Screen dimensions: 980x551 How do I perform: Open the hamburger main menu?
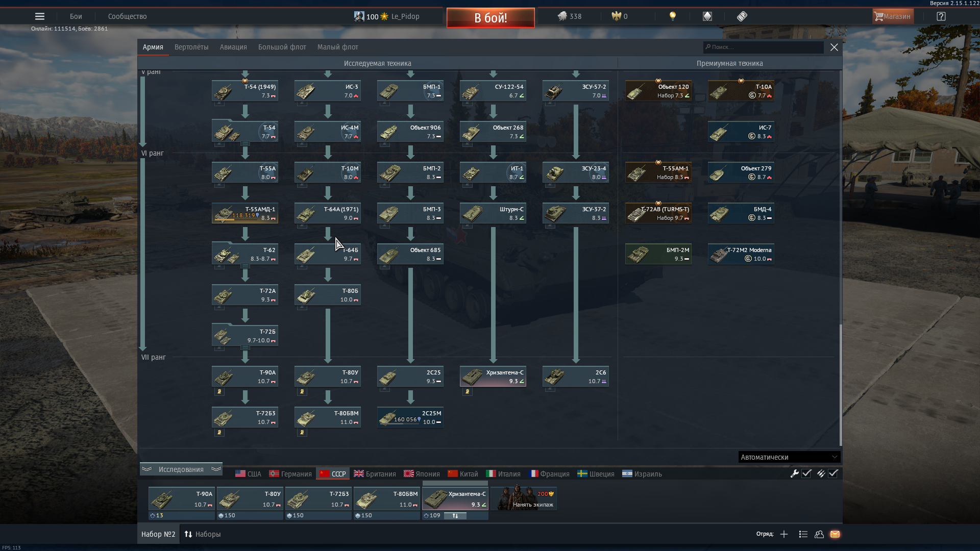pos(39,16)
